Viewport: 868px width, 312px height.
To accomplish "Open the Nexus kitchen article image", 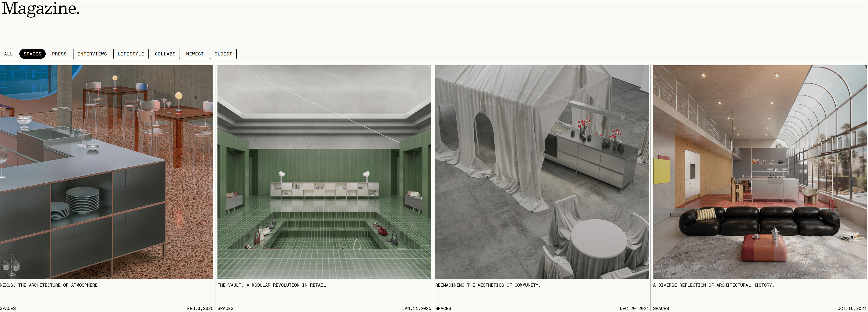I will [107, 172].
